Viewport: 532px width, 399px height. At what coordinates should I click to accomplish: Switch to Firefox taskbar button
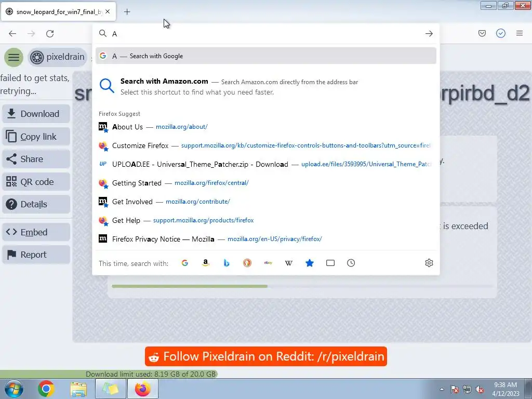point(143,389)
